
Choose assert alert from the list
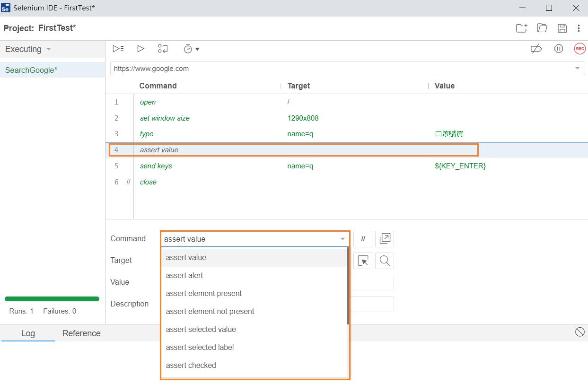pos(255,275)
